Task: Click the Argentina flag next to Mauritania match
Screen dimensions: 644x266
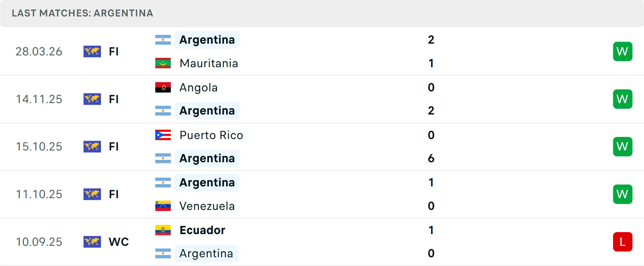Action: [163, 40]
